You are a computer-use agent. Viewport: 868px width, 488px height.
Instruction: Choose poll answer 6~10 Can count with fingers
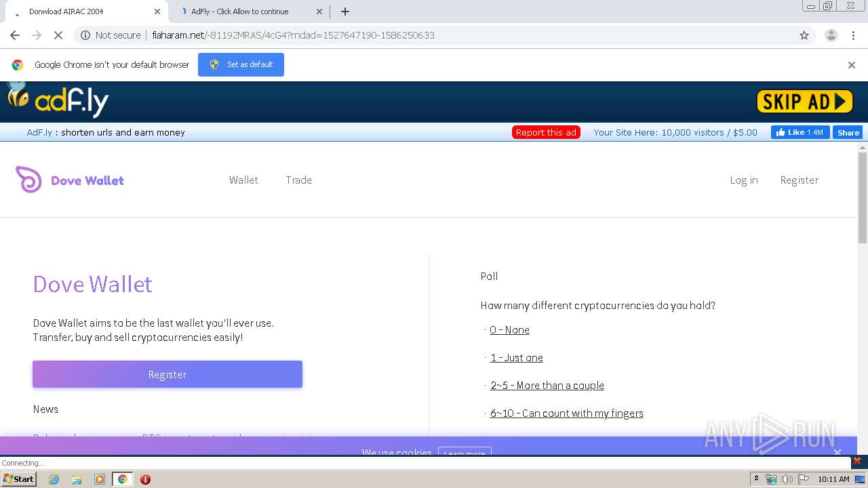567,413
